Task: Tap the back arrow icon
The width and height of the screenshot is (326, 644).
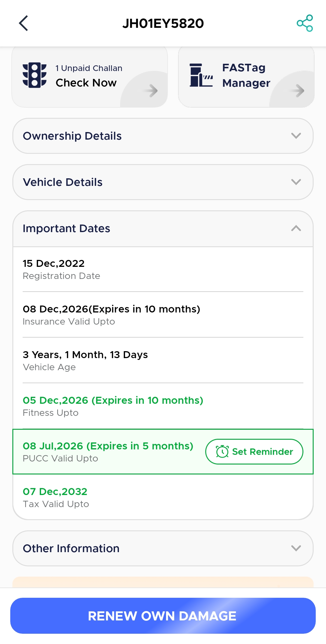Action: click(x=24, y=23)
